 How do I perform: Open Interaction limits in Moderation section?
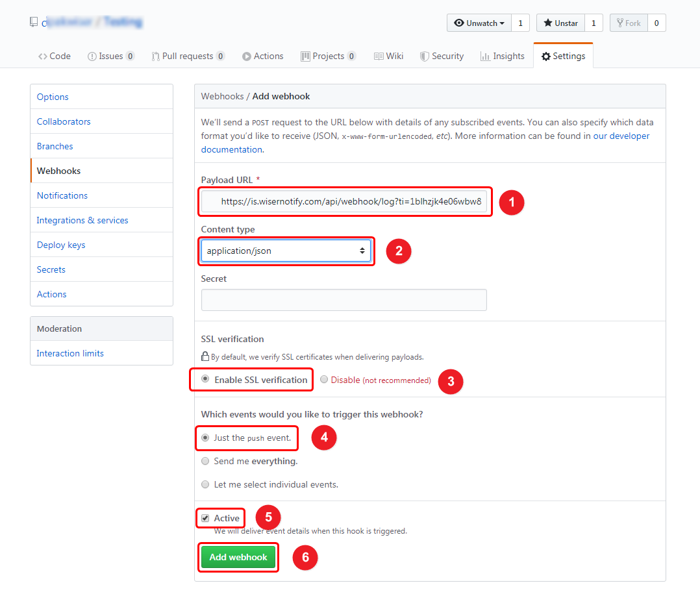click(102, 353)
